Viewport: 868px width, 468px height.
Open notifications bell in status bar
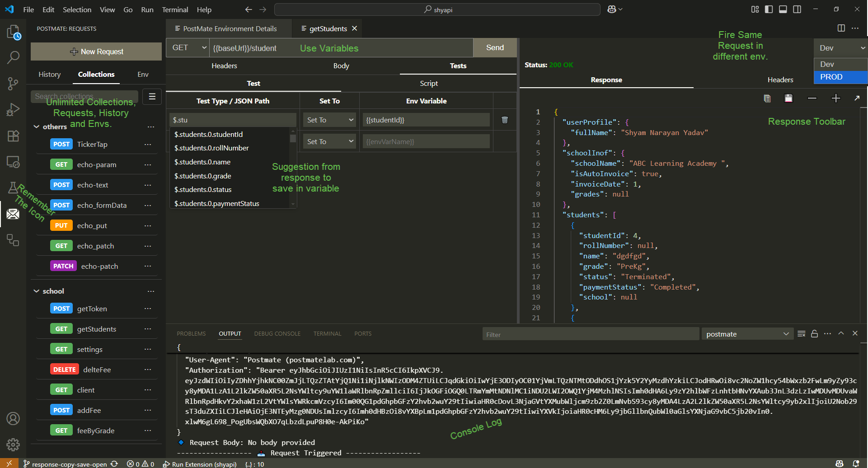856,463
